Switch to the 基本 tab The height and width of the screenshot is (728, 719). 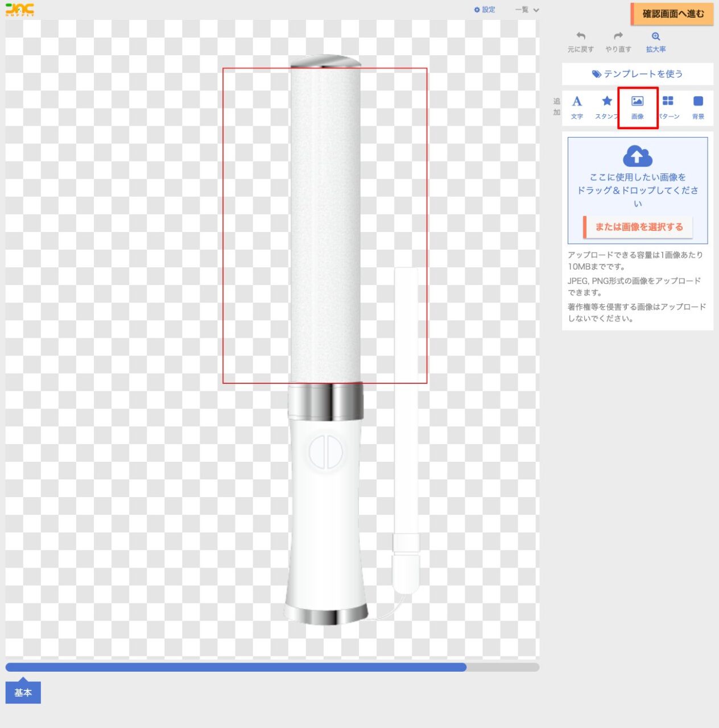tap(23, 692)
